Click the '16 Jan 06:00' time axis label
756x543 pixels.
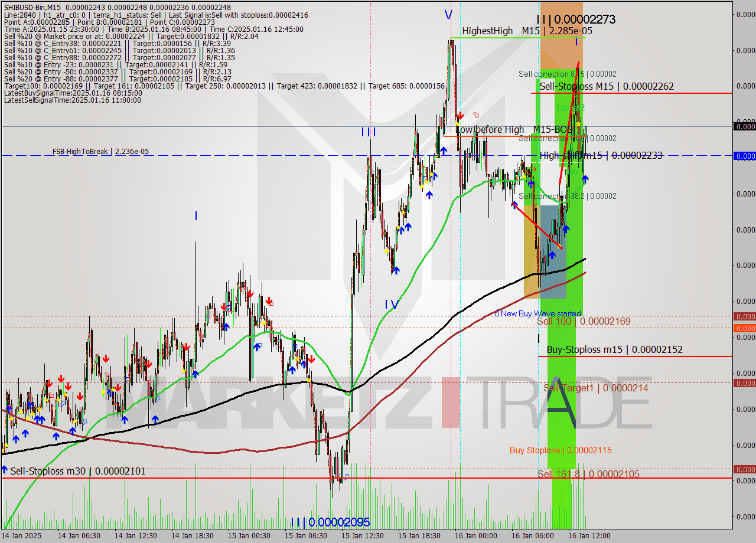[x=532, y=536]
